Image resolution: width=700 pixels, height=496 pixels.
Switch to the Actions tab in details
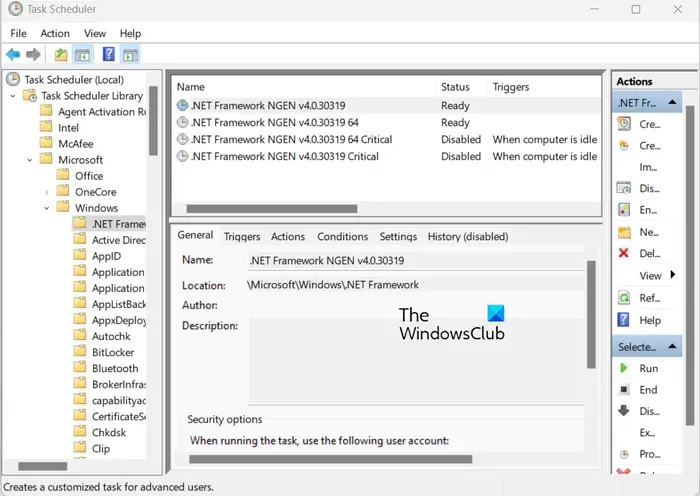coord(288,237)
